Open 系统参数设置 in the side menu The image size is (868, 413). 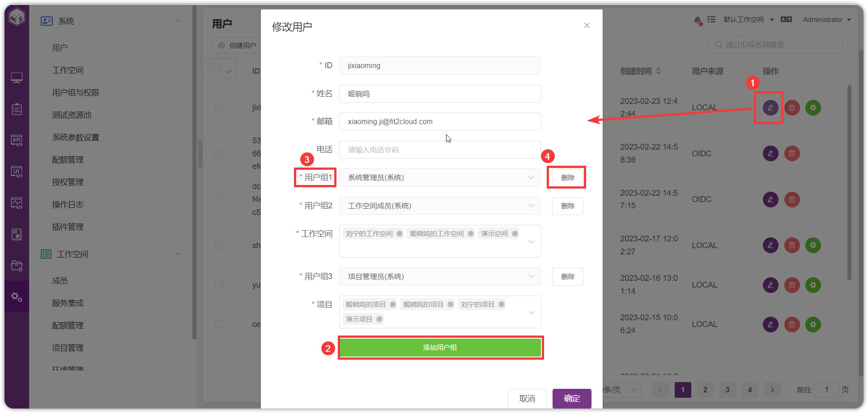coord(76,138)
